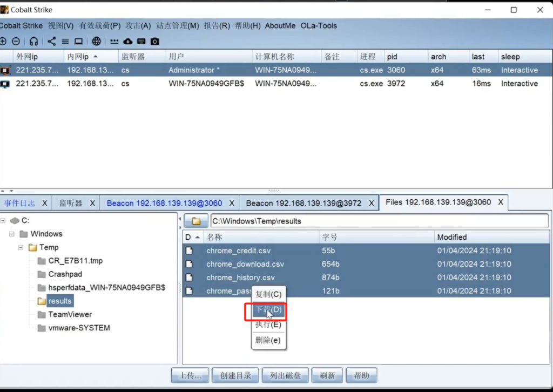
Task: Open keystrokes keyboard icon in toolbar
Action: tap(141, 42)
